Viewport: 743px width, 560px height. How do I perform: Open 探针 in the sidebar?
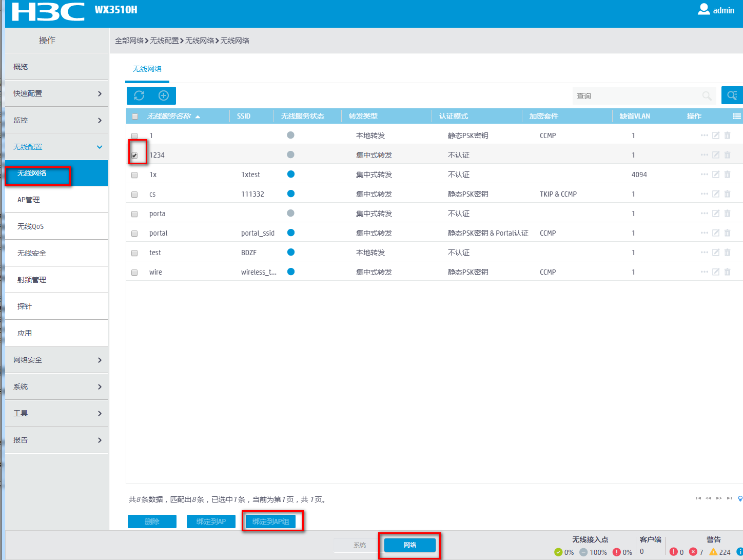coord(56,306)
